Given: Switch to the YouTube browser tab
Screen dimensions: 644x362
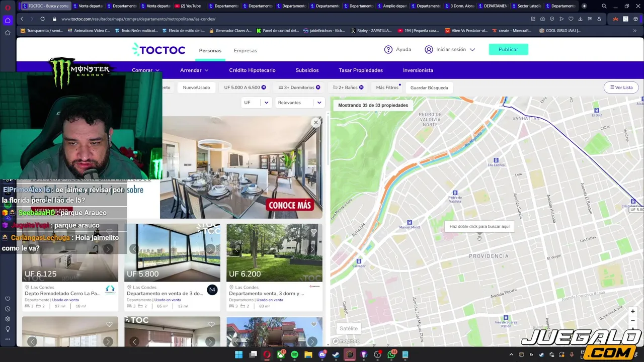Looking at the screenshot, I should click(188, 6).
